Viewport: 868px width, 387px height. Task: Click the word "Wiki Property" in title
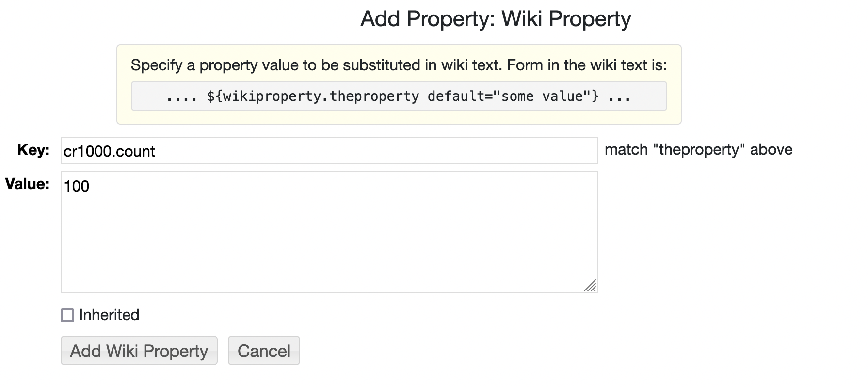(566, 19)
